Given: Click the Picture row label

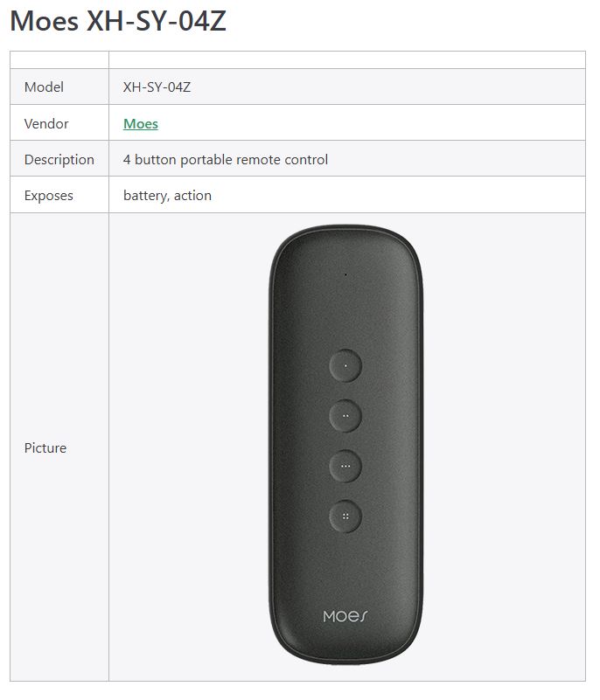Looking at the screenshot, I should point(45,448).
